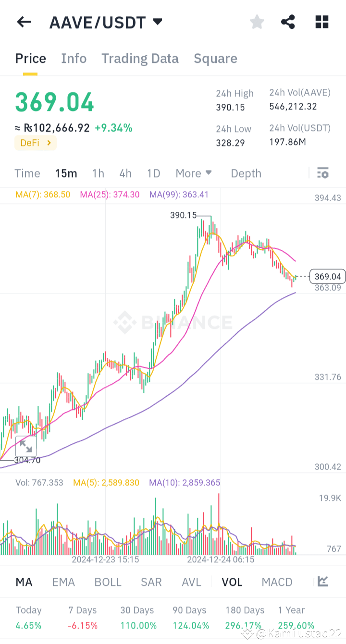Open the Trading Data tab
Viewport: 346px width, 644px height.
pyautogui.click(x=139, y=58)
